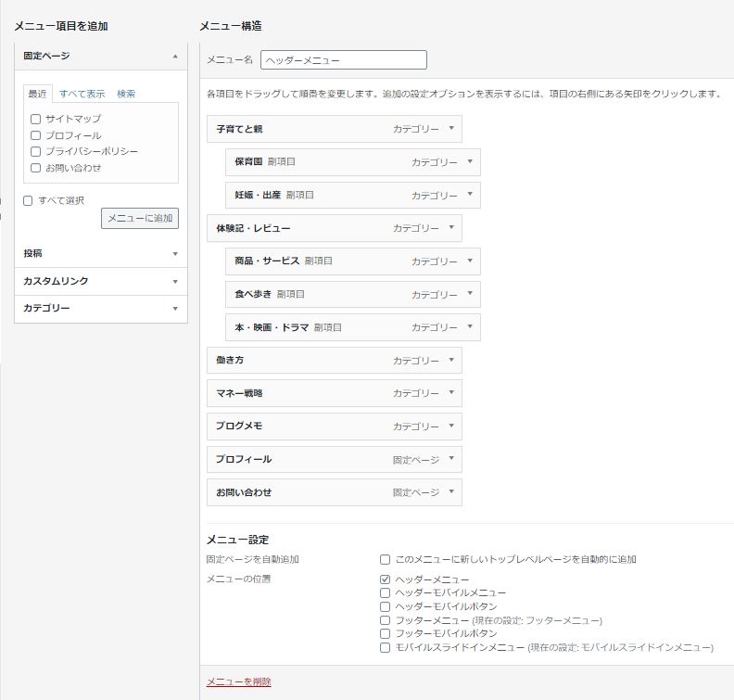Toggle the すべて選択 checkbox
This screenshot has height=700, width=734.
coord(28,200)
